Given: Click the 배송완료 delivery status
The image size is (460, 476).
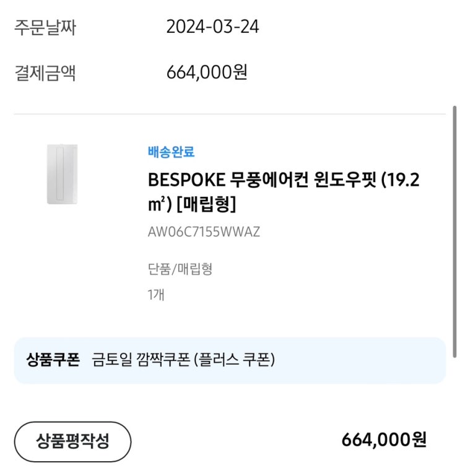Looking at the screenshot, I should 171,152.
